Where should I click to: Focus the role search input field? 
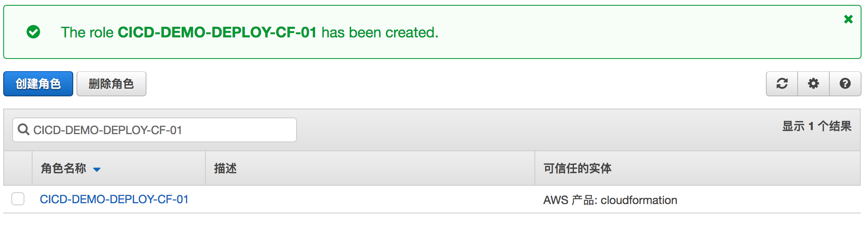tap(163, 130)
